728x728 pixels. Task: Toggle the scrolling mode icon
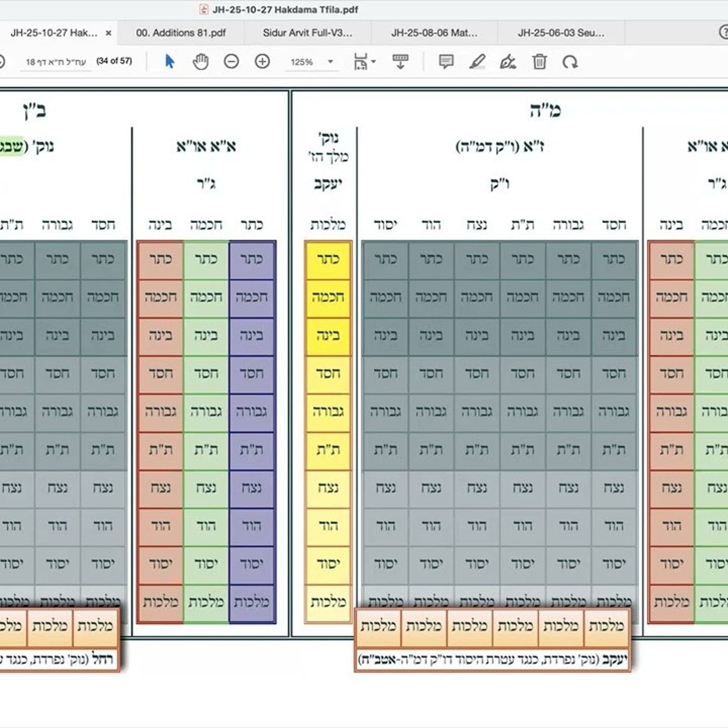click(x=400, y=62)
